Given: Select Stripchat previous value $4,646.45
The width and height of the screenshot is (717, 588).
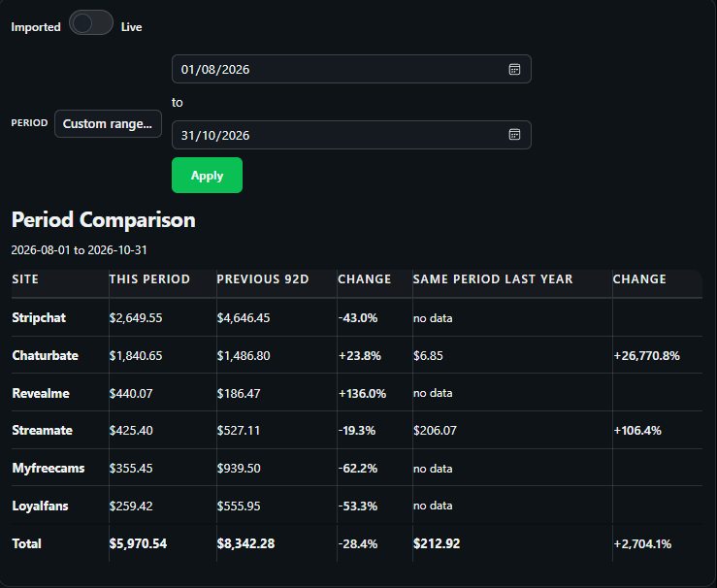Looking at the screenshot, I should 244,318.
